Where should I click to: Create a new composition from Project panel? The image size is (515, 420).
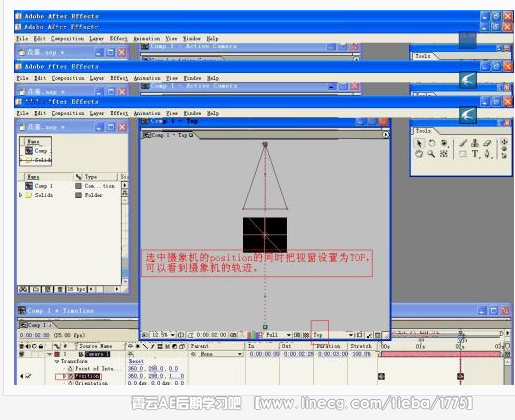(x=48, y=289)
